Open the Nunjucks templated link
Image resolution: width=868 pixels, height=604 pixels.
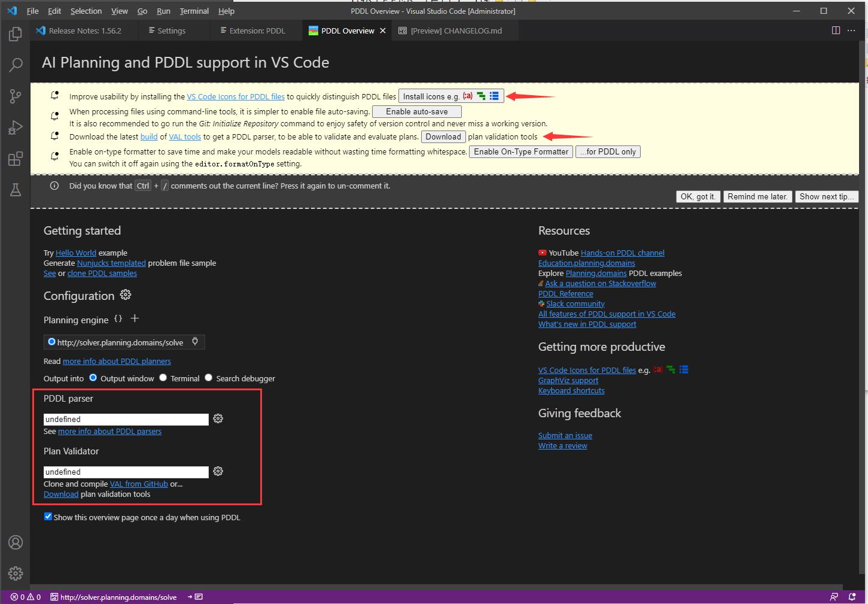pos(111,263)
